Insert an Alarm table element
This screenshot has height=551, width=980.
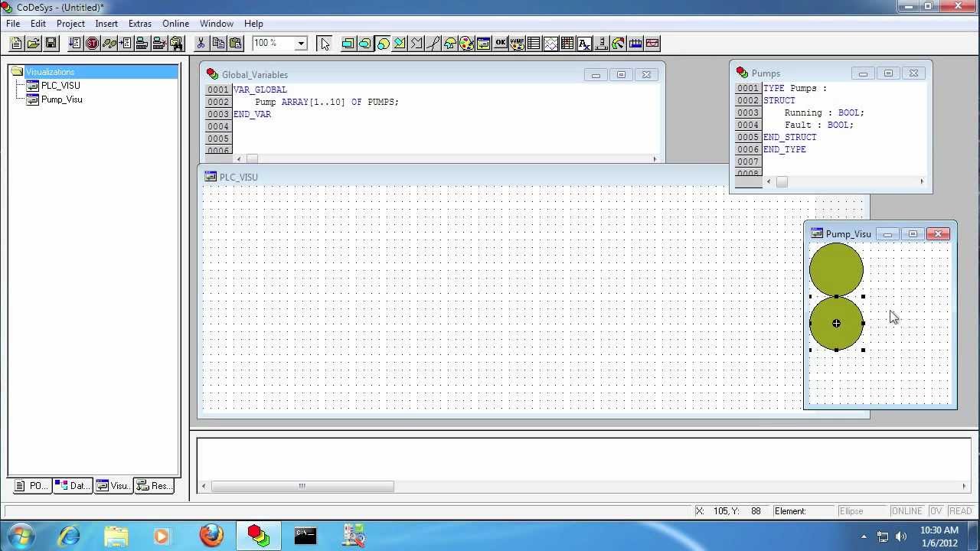pos(567,44)
